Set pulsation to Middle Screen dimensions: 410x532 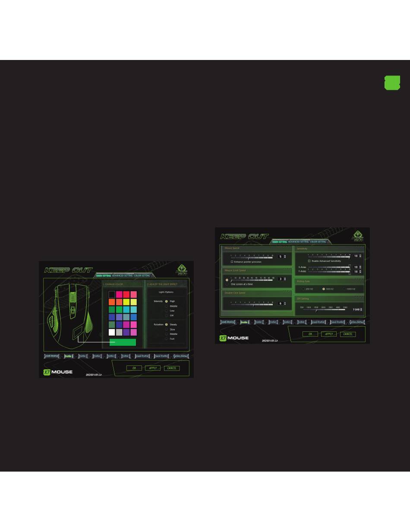(166, 334)
